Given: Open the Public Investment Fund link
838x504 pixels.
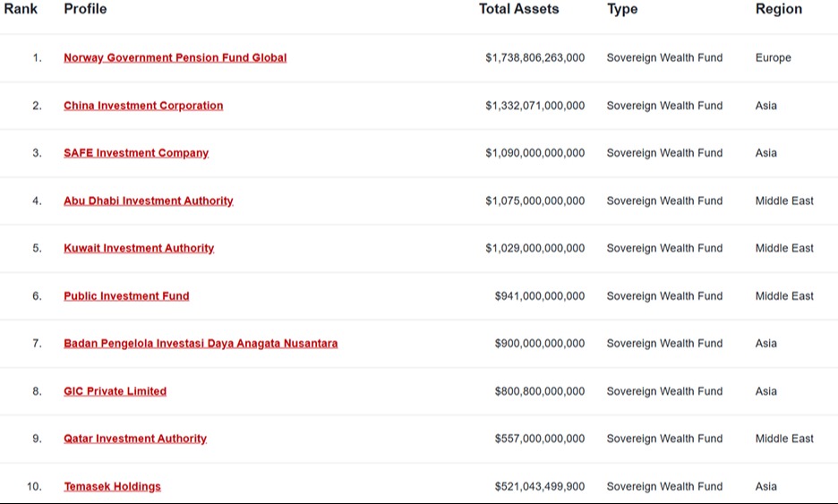Looking at the screenshot, I should click(x=126, y=296).
